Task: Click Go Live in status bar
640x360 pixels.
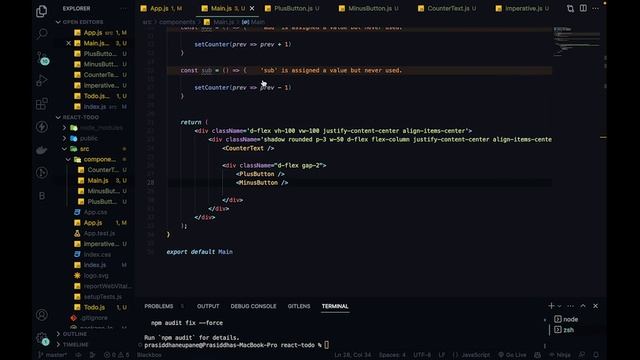Action: pyautogui.click(x=513, y=355)
